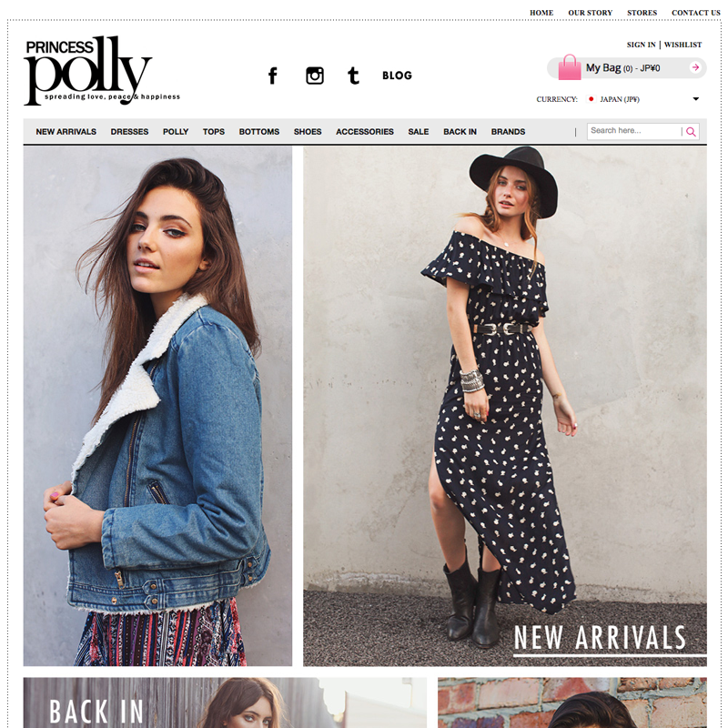Open the Japan (JP¥) currency selector

point(643,99)
